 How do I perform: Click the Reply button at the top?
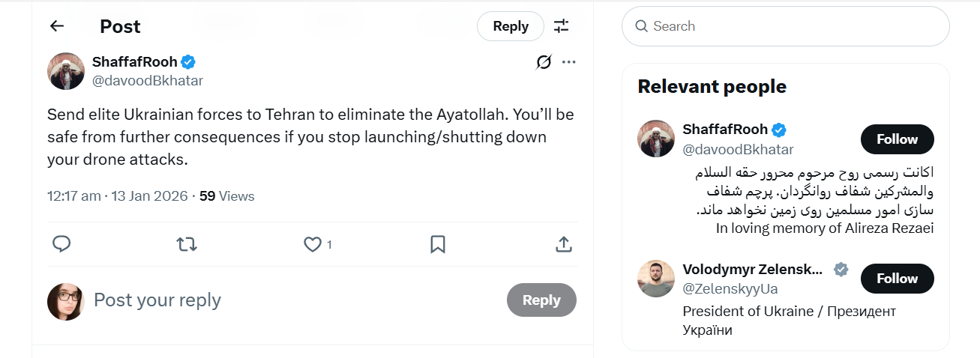[511, 26]
